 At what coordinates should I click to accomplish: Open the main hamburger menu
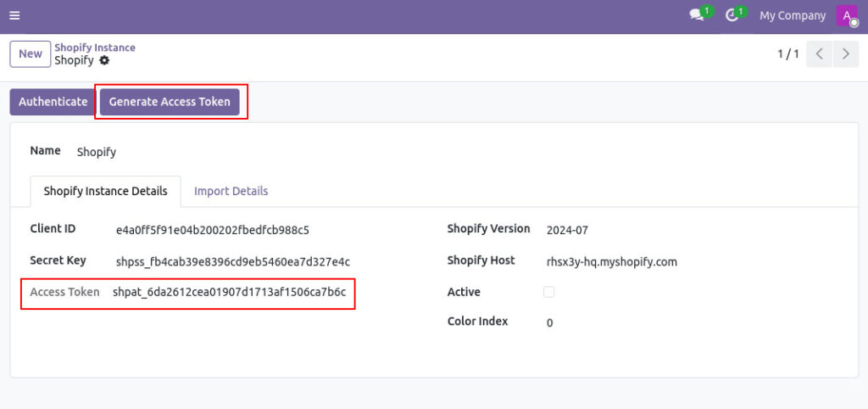[x=14, y=15]
